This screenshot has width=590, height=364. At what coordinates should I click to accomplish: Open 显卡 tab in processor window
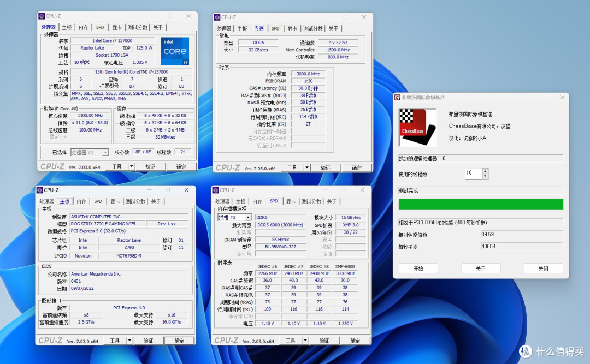point(117,27)
